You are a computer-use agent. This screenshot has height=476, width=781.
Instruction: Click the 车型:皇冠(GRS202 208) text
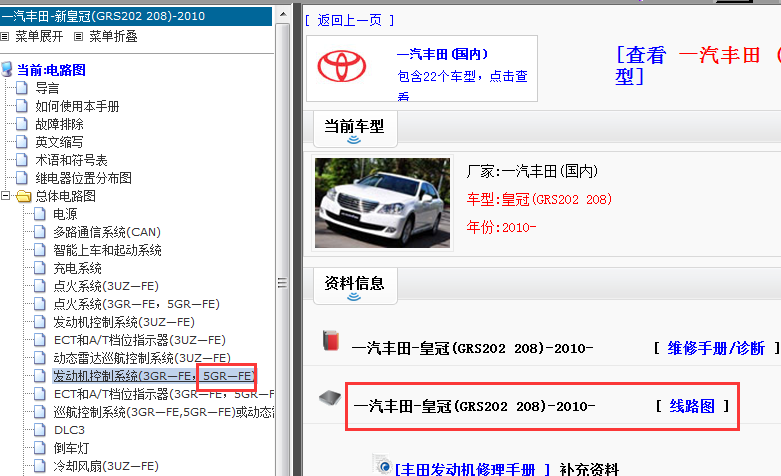tap(539, 199)
